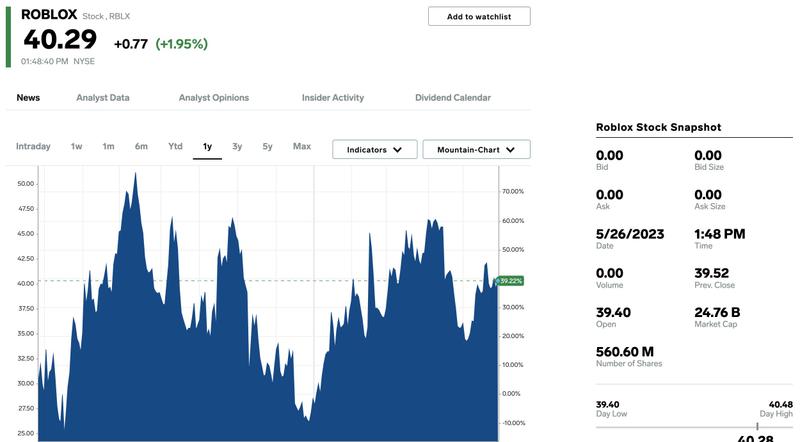The height and width of the screenshot is (442, 800).
Task: Click the Ask Size label
Action: click(710, 206)
